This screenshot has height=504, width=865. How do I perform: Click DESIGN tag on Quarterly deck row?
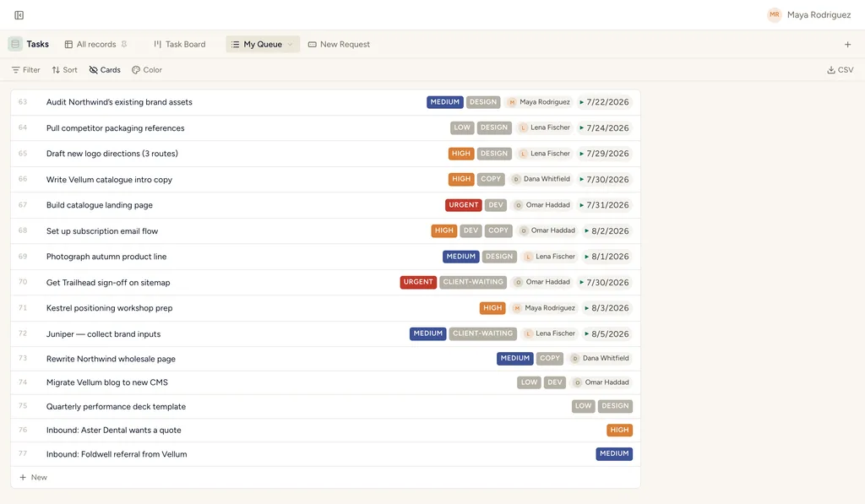pos(615,406)
